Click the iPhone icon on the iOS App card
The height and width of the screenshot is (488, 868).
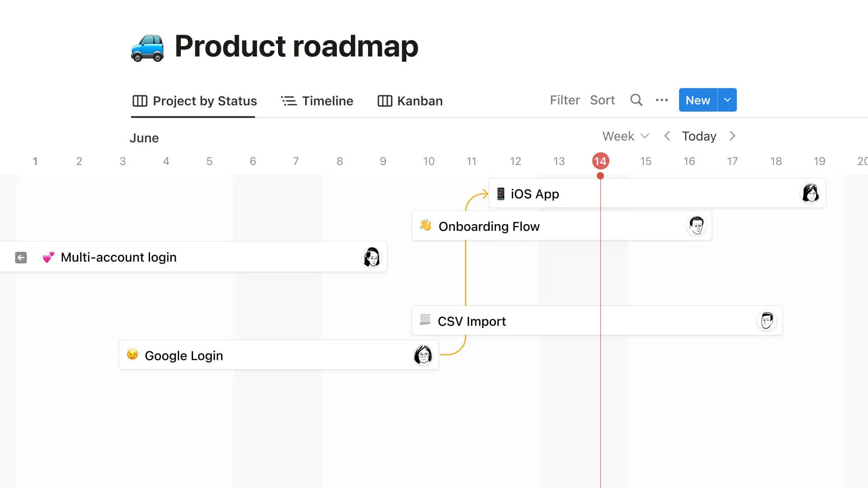pos(500,193)
